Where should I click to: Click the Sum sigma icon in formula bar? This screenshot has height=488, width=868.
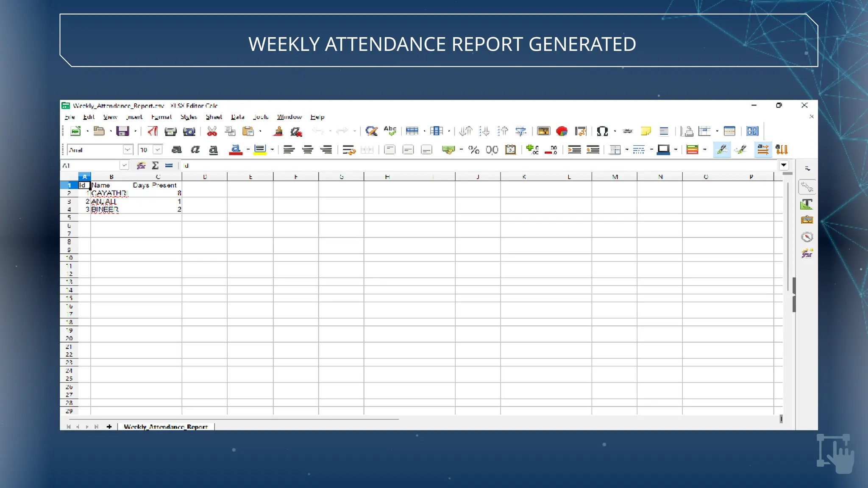point(155,166)
